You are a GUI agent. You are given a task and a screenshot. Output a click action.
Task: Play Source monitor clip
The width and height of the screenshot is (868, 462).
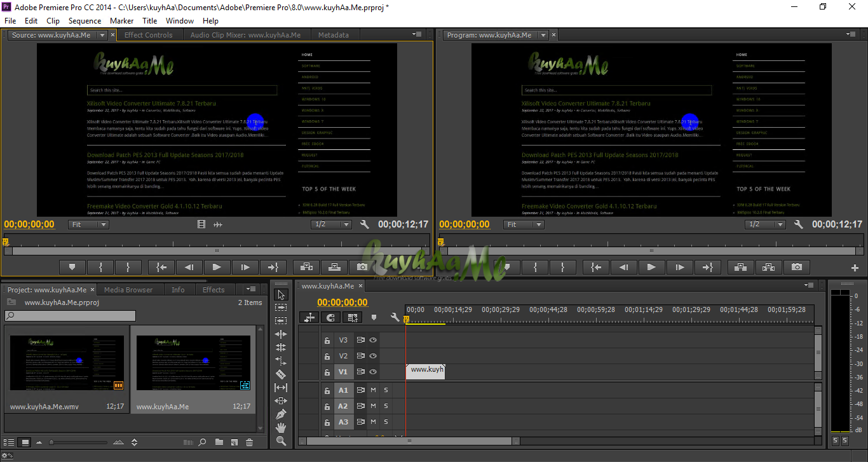(217, 268)
